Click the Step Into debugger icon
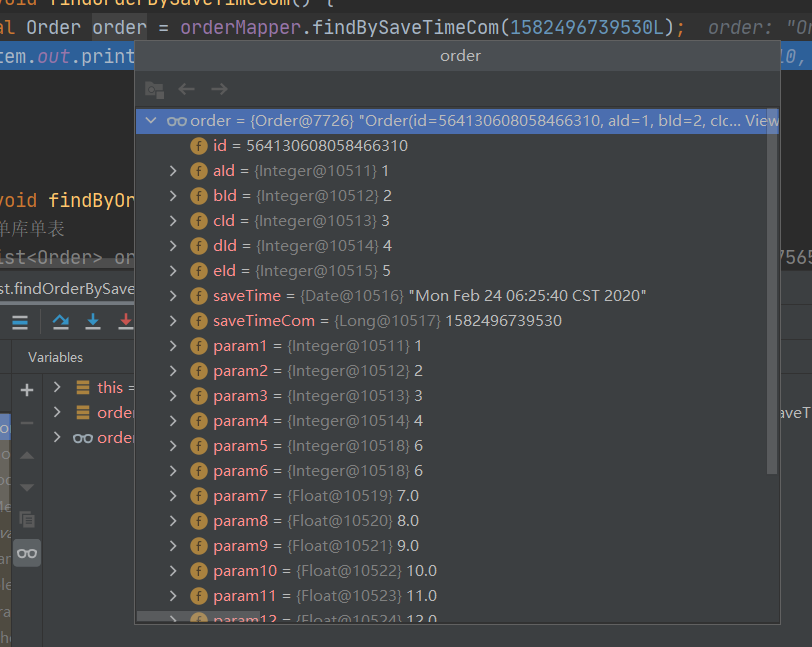812x647 pixels. [x=93, y=322]
